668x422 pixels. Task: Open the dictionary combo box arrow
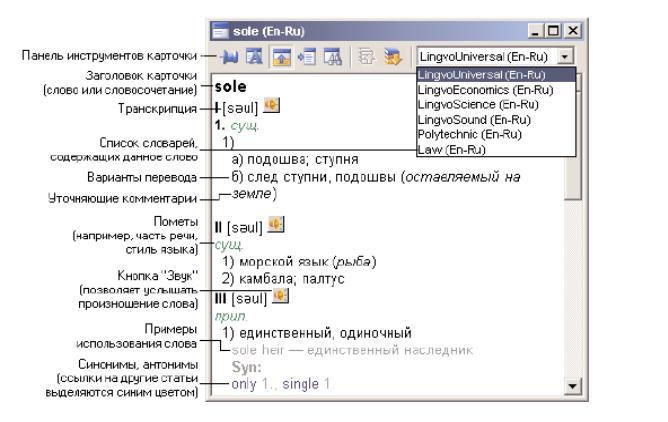[565, 56]
